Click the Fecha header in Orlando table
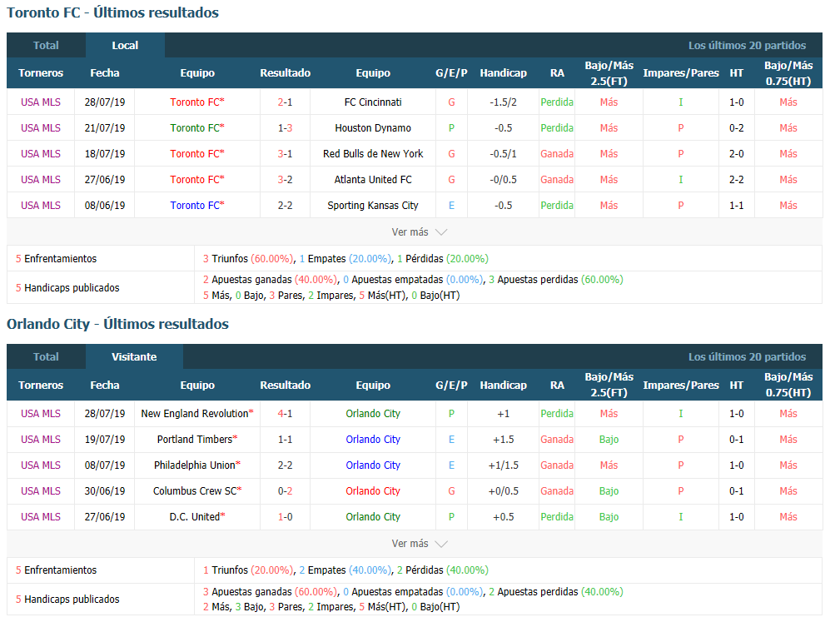This screenshot has width=840, height=622. click(104, 386)
